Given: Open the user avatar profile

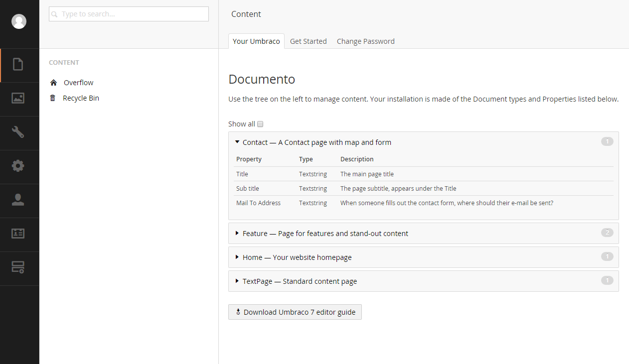Looking at the screenshot, I should coord(19,21).
